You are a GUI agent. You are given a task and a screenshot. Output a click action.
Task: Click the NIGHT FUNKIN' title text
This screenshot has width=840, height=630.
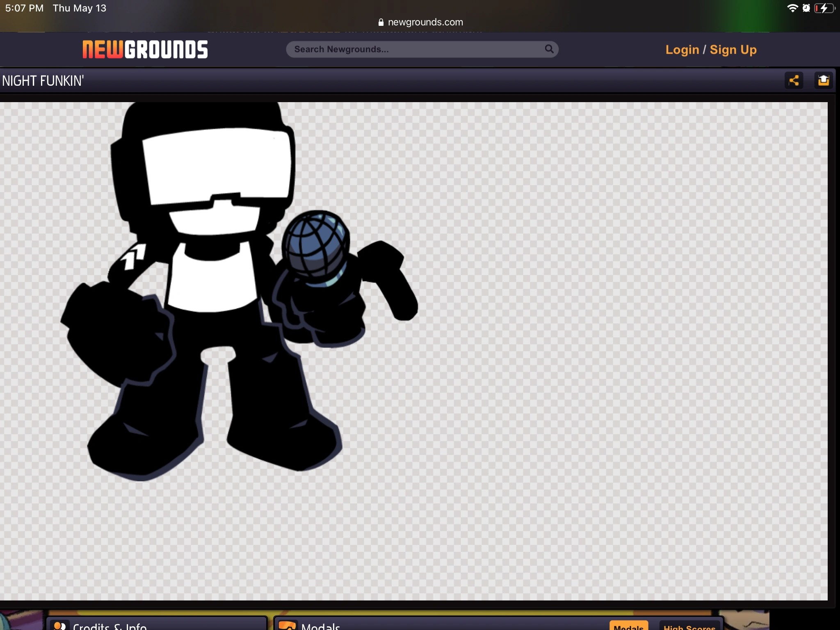click(x=43, y=81)
